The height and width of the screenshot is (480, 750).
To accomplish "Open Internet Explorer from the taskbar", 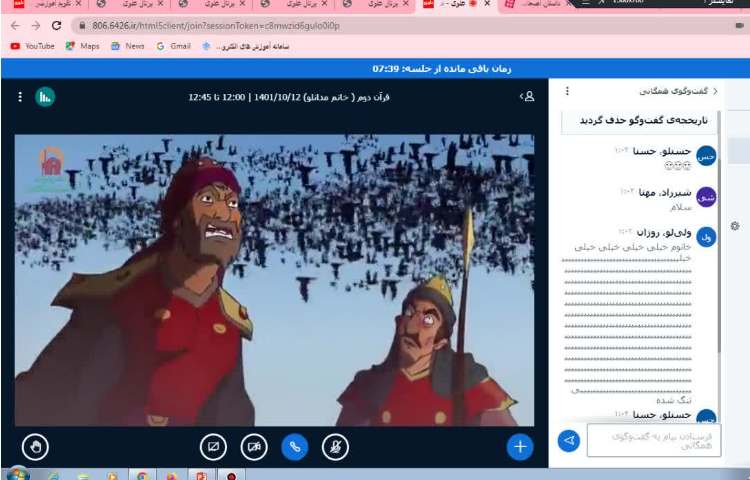I will [53, 475].
